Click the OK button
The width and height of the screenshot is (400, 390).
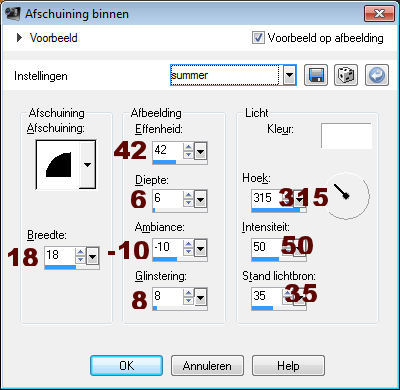tap(127, 366)
